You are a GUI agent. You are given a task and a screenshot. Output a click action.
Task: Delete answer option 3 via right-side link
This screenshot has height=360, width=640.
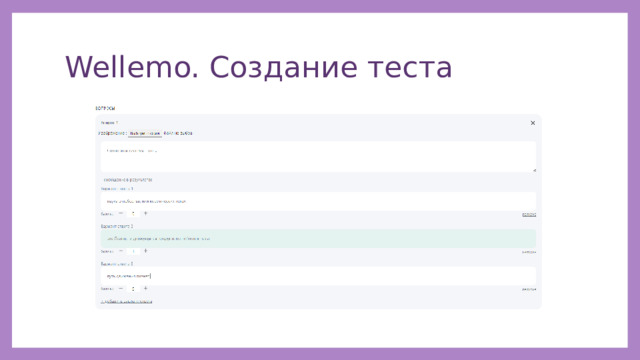coord(529,289)
